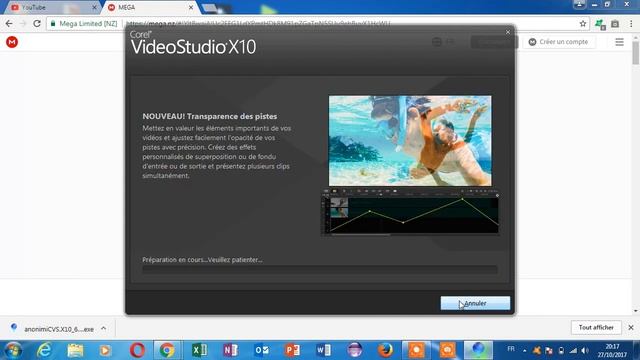Open the Windows Start menu

[13, 350]
